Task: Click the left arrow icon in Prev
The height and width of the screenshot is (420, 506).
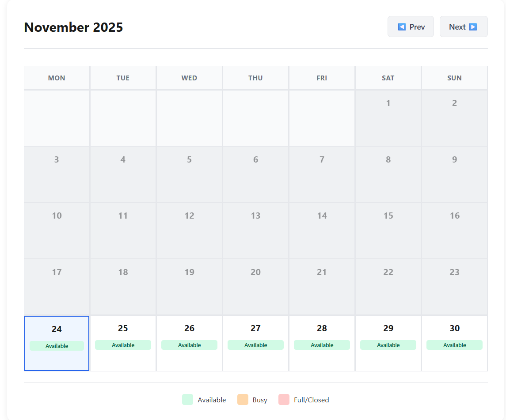Action: coord(402,27)
